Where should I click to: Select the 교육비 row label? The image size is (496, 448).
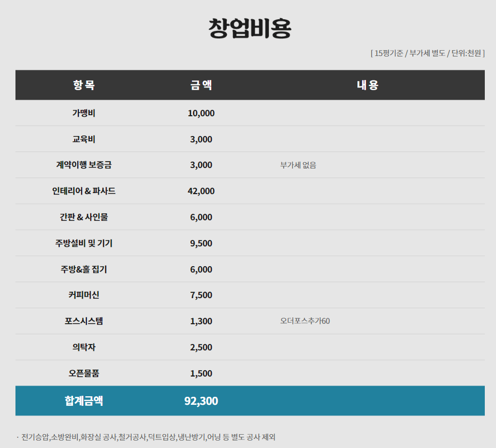[84, 139]
